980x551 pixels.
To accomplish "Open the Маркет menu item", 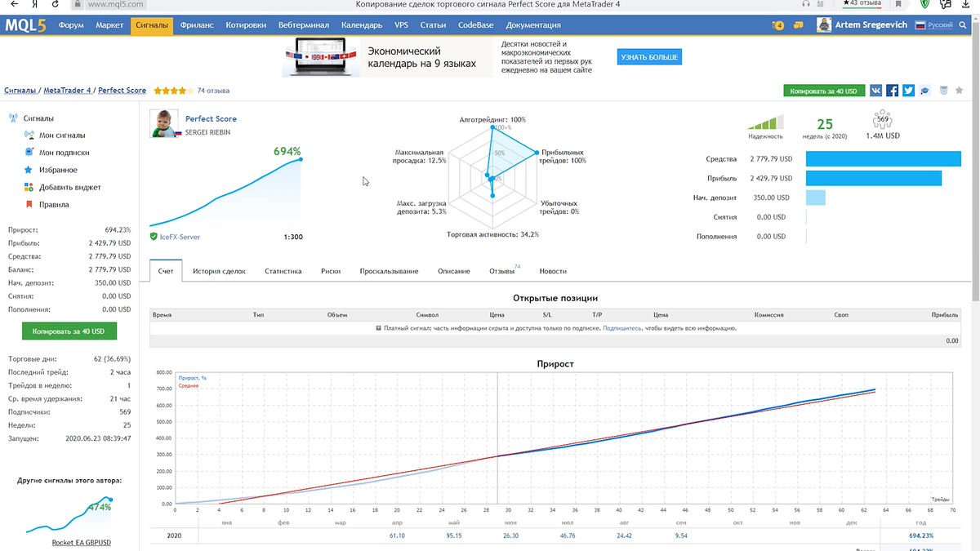I will coord(109,25).
